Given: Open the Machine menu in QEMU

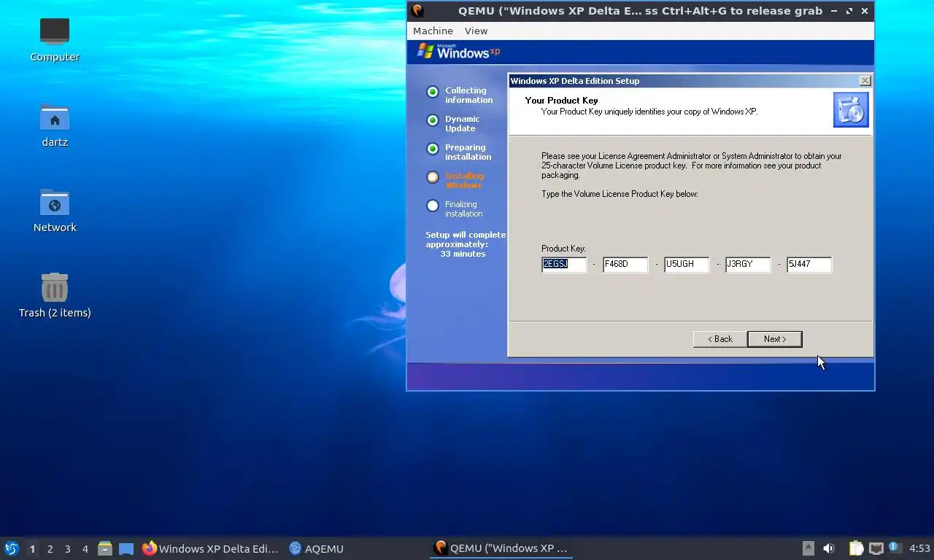Looking at the screenshot, I should click(x=433, y=31).
